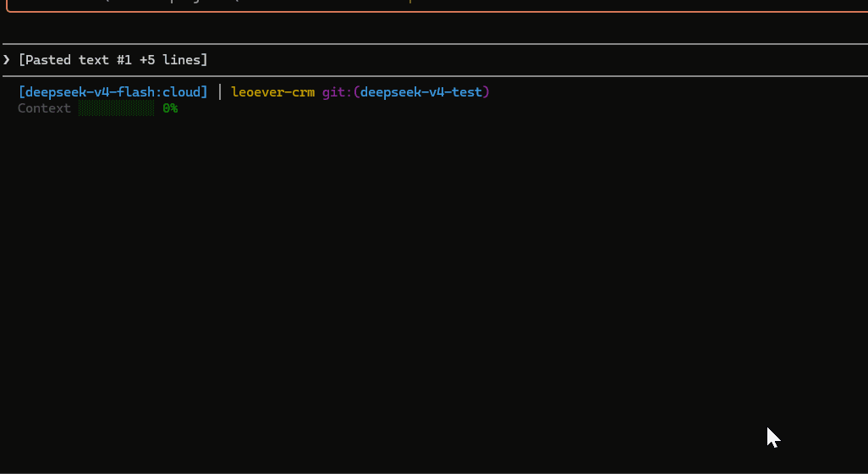Screen dimensions: 868x474
Task: Click the purple "git:" label
Action: pyautogui.click(x=337, y=91)
